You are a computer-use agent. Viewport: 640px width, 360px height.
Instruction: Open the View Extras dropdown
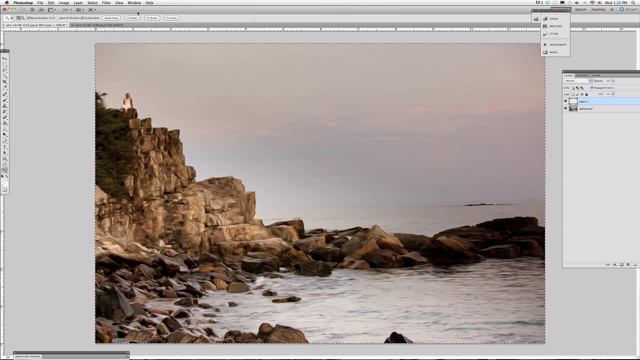point(51,10)
